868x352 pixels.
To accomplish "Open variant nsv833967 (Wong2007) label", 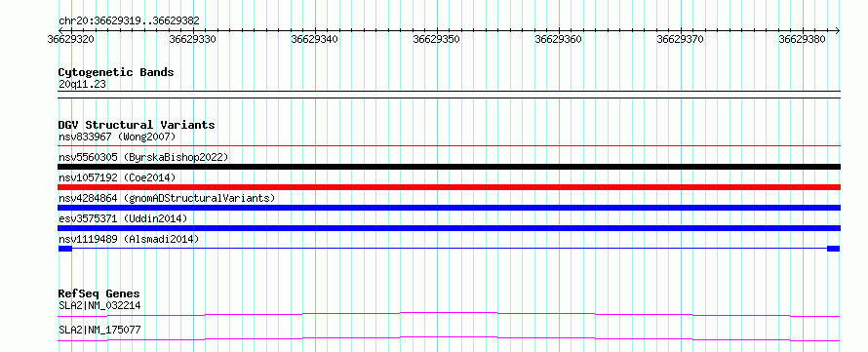I will click(x=117, y=137).
